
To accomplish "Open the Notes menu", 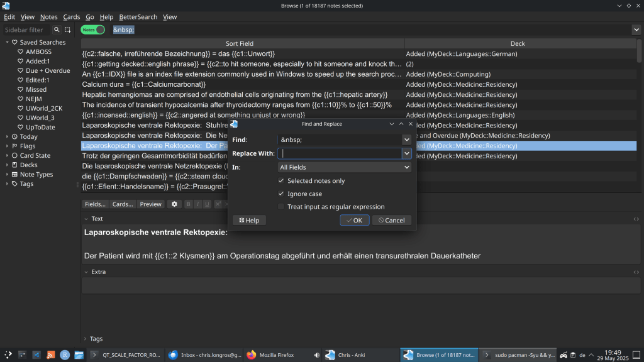I will click(x=48, y=17).
